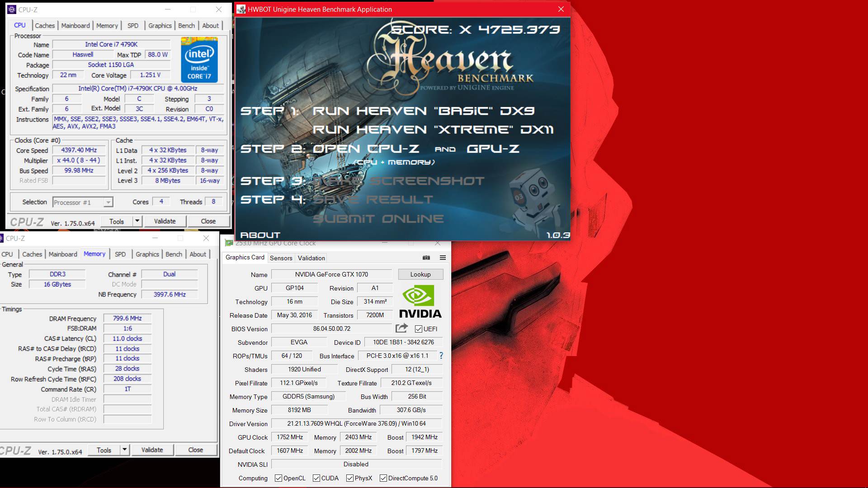Click Close in the lower CPU-Z window
Image resolution: width=868 pixels, height=488 pixels.
pyautogui.click(x=195, y=450)
